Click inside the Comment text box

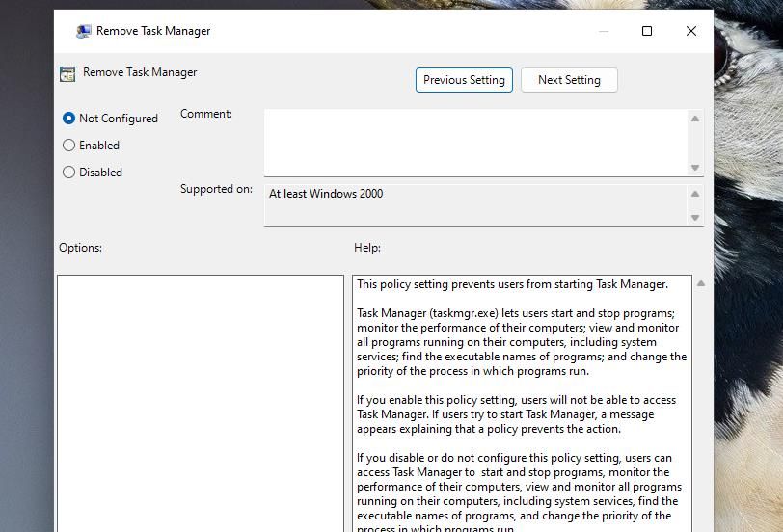474,143
